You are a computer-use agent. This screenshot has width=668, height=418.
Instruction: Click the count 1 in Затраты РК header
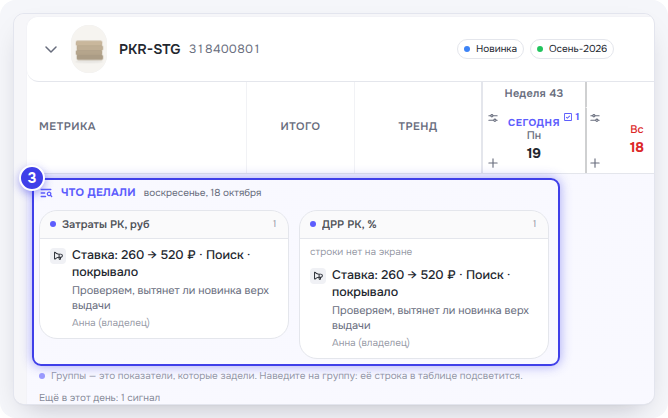274,224
